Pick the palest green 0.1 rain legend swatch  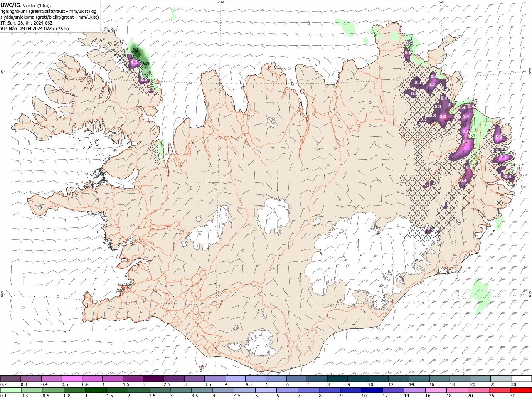[11, 390]
